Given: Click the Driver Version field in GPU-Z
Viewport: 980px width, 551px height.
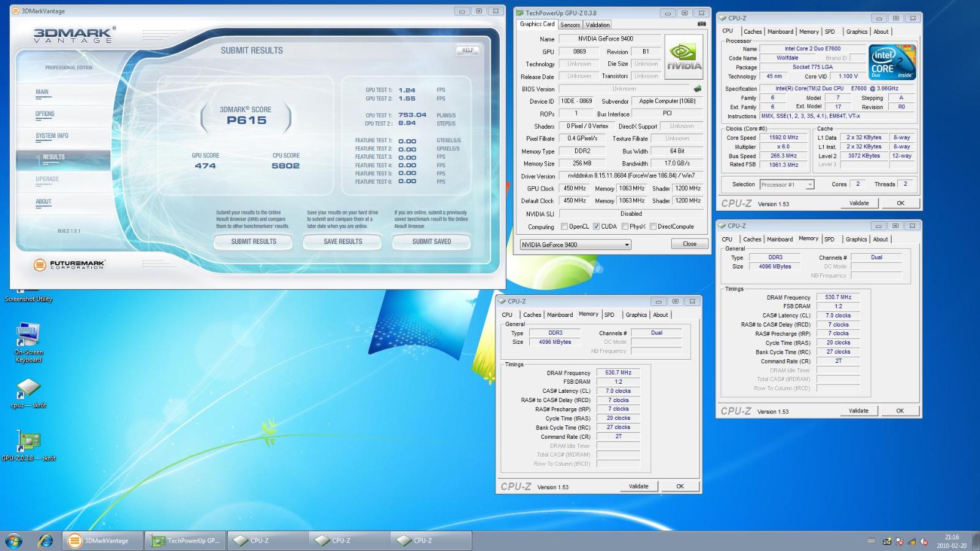Looking at the screenshot, I should pyautogui.click(x=631, y=176).
